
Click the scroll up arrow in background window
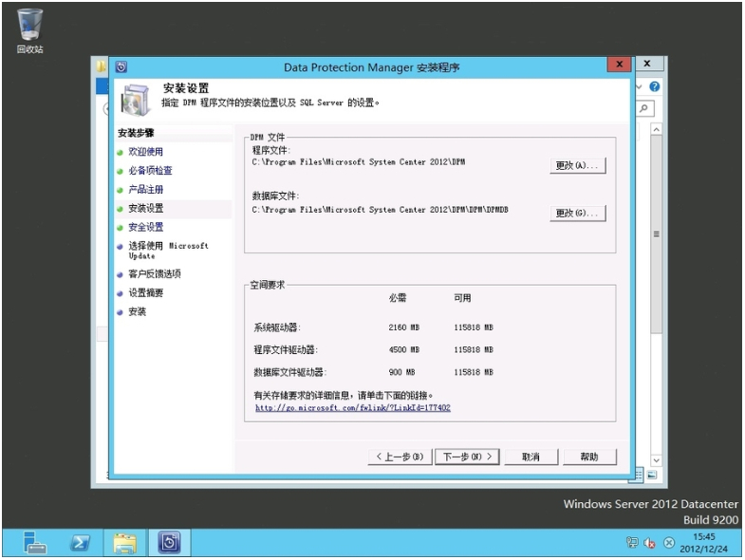(x=656, y=129)
